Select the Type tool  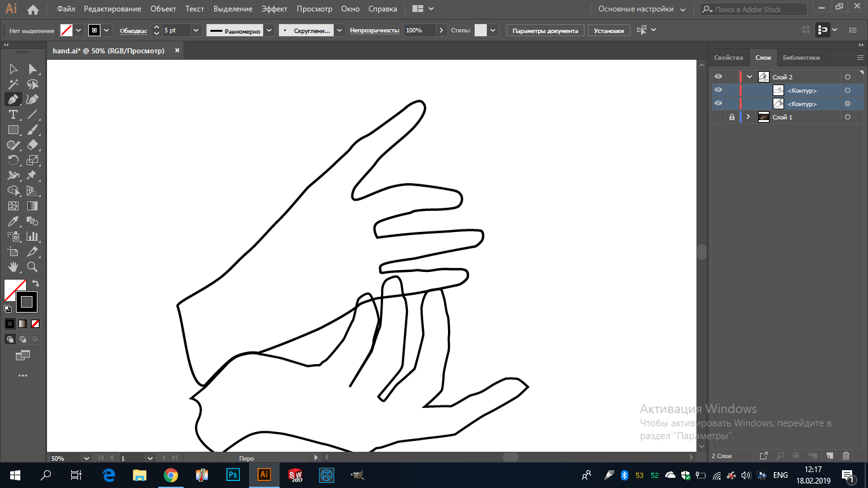point(13,114)
